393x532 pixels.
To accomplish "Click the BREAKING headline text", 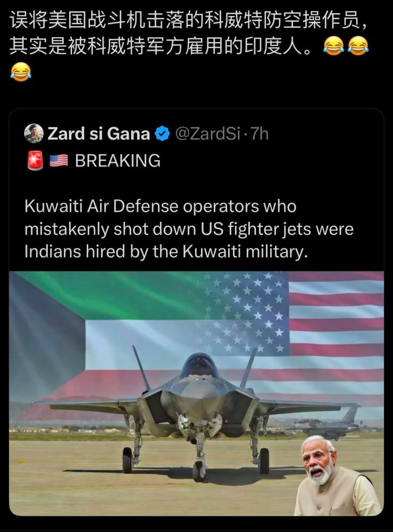I will [x=118, y=161].
